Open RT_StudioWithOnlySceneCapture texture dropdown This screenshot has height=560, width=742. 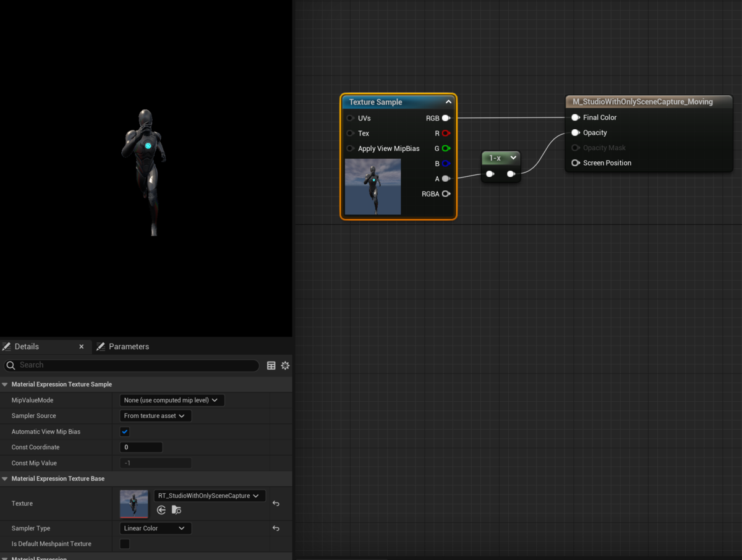point(210,496)
